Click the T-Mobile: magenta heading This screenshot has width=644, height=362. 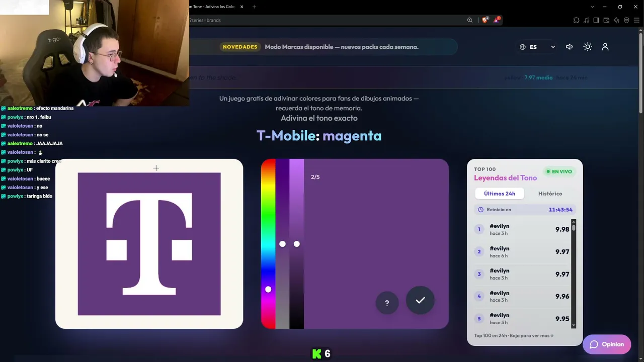(319, 136)
